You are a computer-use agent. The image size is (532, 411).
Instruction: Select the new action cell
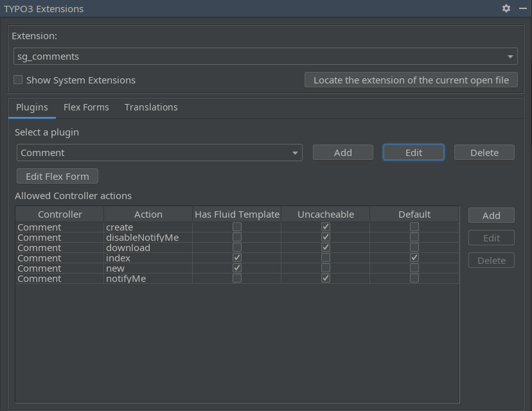tap(148, 268)
